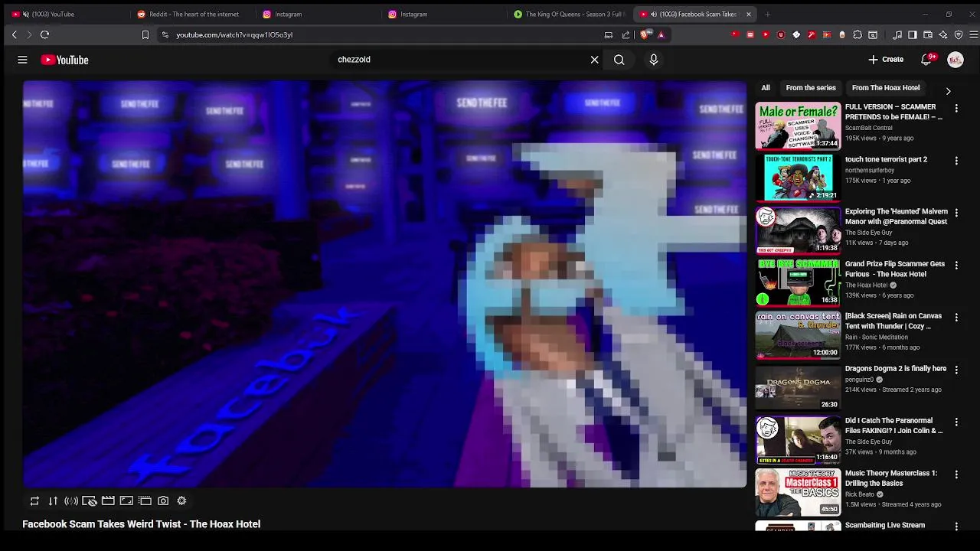Open options for Grand Prize Flip video
Viewport: 980px width, 551px height.
[x=956, y=266]
